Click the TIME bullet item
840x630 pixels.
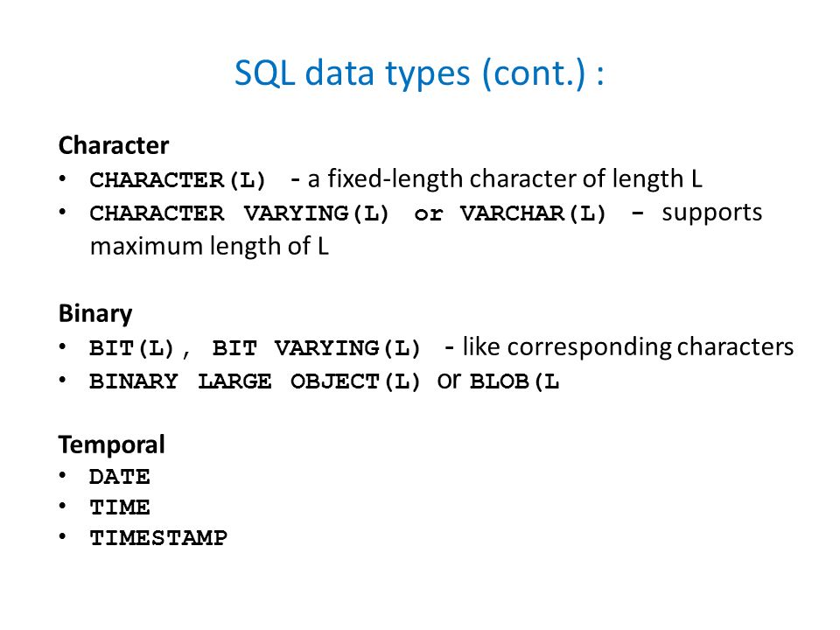coord(120,507)
